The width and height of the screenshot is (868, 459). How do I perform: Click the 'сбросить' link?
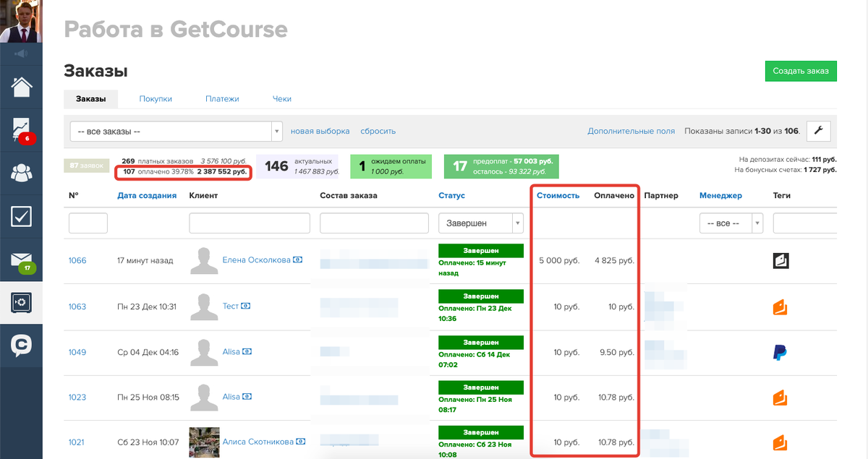378,132
